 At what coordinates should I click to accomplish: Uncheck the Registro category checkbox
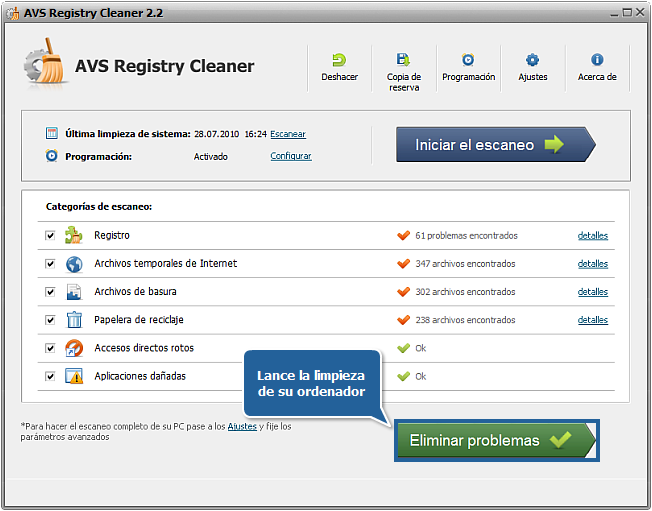click(50, 236)
